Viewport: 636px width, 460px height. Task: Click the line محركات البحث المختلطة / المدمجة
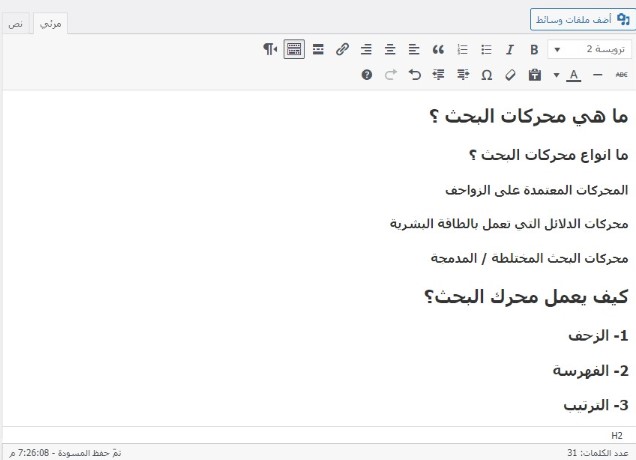[x=529, y=258]
